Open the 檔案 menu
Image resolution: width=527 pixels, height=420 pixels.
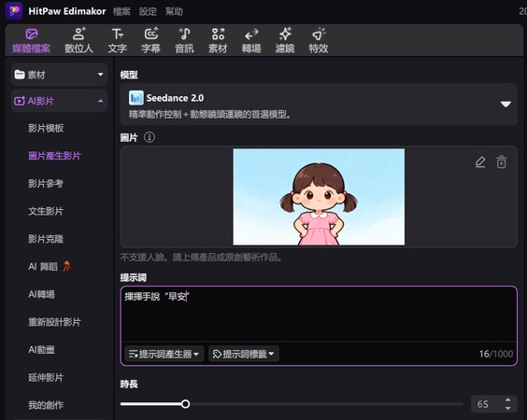click(x=121, y=11)
